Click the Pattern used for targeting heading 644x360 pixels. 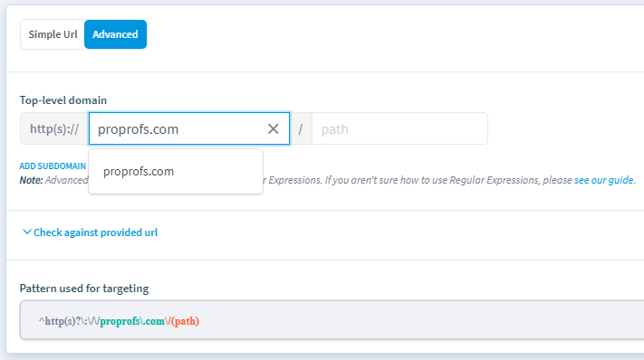[x=84, y=289]
